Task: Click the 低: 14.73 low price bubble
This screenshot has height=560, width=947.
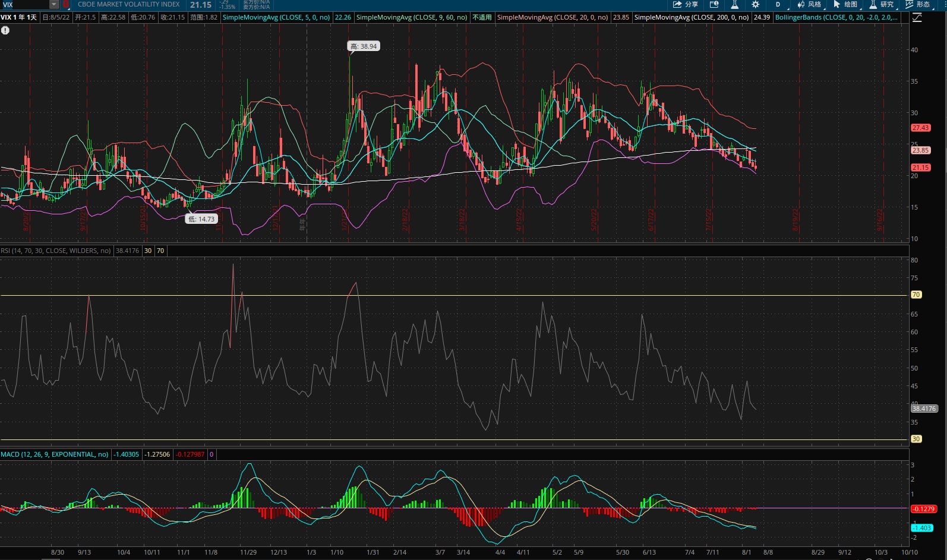Action: click(201, 219)
